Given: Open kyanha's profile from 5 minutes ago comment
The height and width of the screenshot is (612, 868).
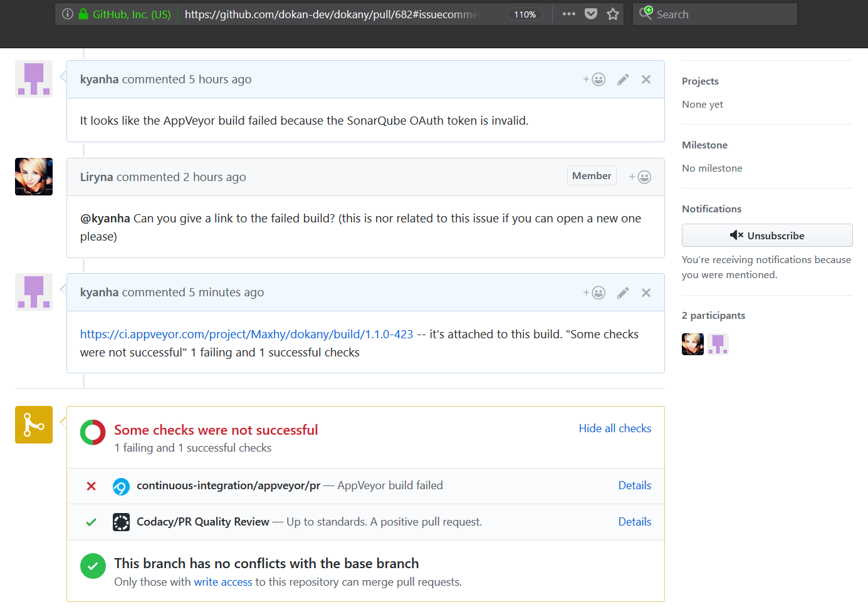Looking at the screenshot, I should 99,293.
